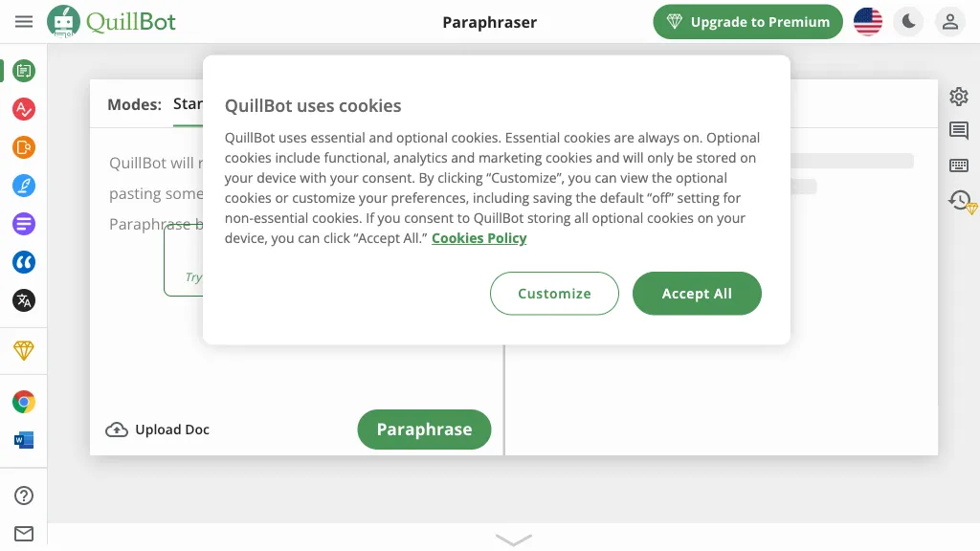Open the user account menu
The height and width of the screenshot is (551, 980).
pyautogui.click(x=949, y=22)
